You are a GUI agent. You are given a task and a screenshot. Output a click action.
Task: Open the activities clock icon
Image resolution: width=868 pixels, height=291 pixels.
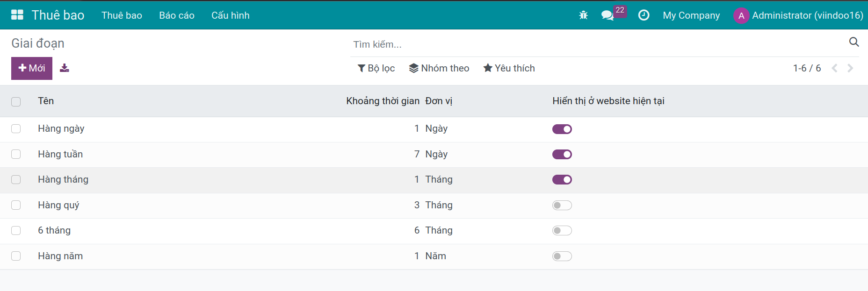pos(644,15)
